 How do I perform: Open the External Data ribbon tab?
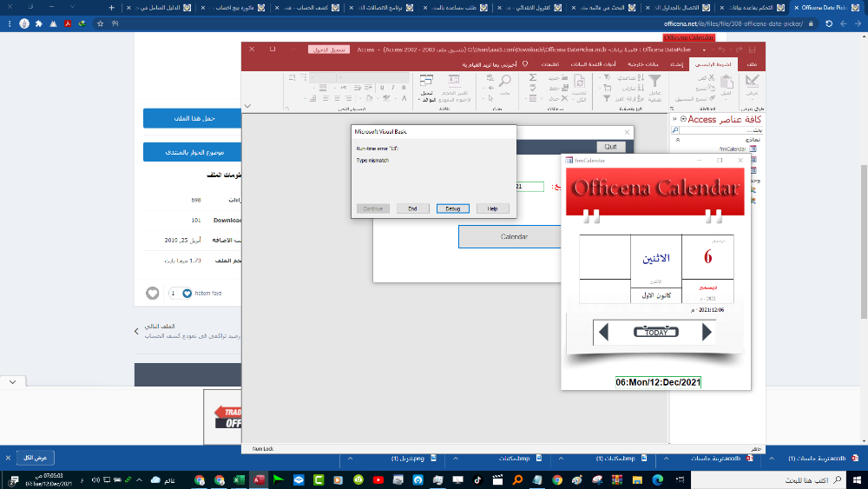pos(642,64)
